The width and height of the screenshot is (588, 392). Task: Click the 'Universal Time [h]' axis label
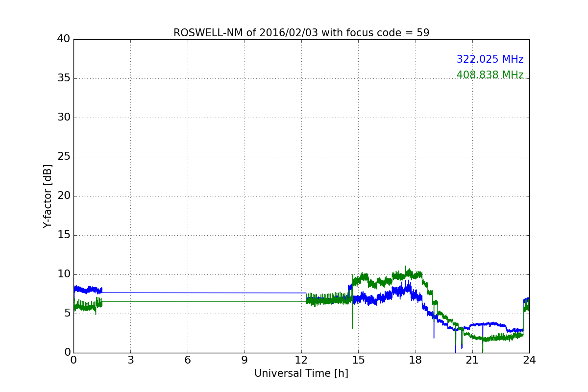tap(301, 373)
